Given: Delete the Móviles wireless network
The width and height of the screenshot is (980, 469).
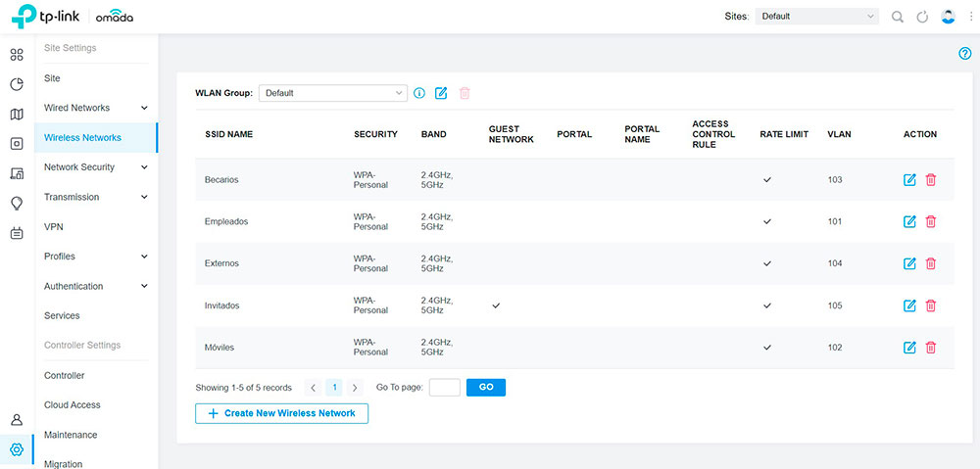Looking at the screenshot, I should point(931,348).
